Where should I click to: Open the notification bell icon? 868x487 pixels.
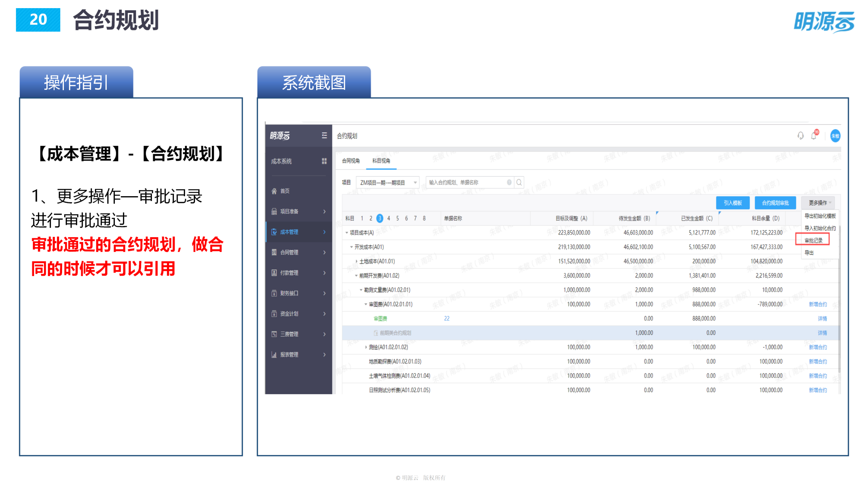[x=813, y=136]
